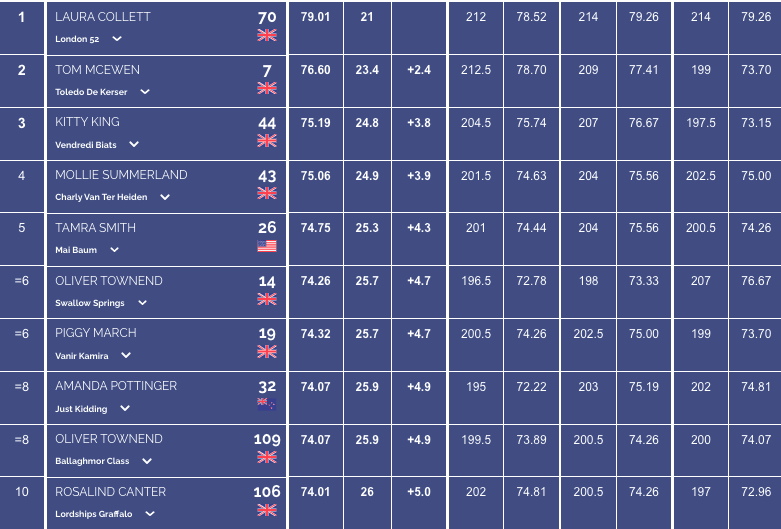Screen dimensions: 781x529
Task: Expand the Charly Van Ter Heiden chevron
Action: click(x=165, y=197)
